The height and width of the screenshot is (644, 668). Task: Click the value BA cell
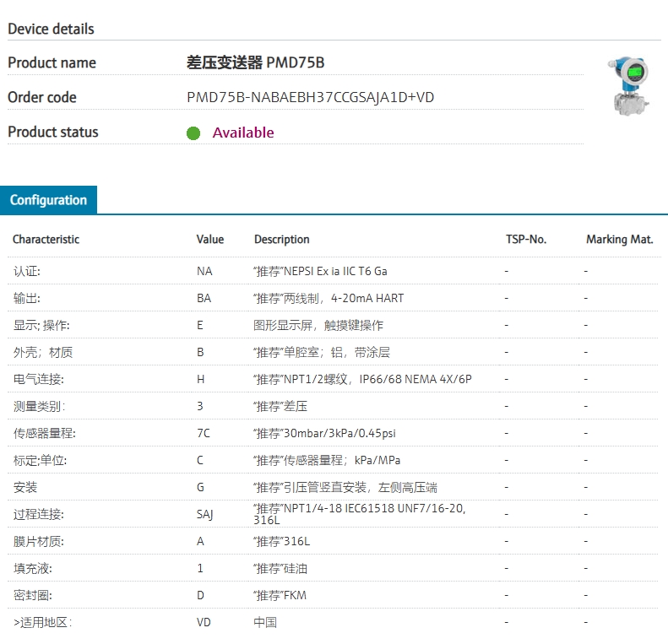click(x=204, y=298)
